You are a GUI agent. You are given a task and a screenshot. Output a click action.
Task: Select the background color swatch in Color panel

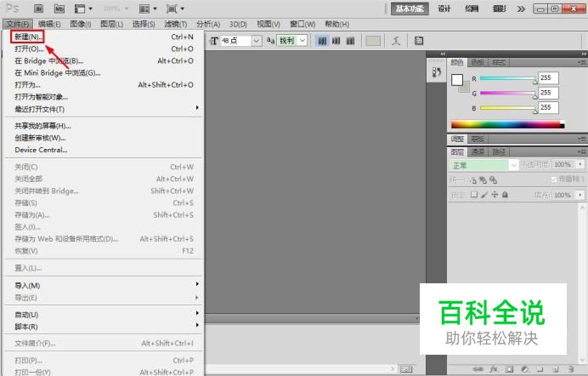465,88
